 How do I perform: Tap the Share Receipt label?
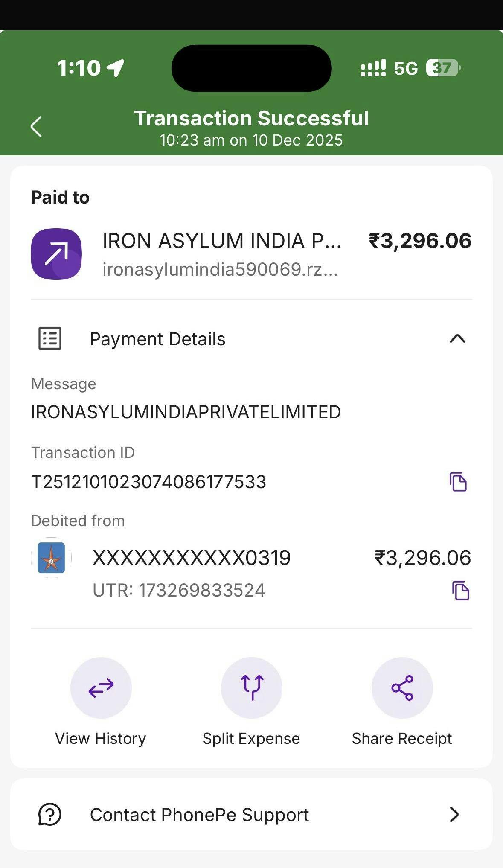402,738
